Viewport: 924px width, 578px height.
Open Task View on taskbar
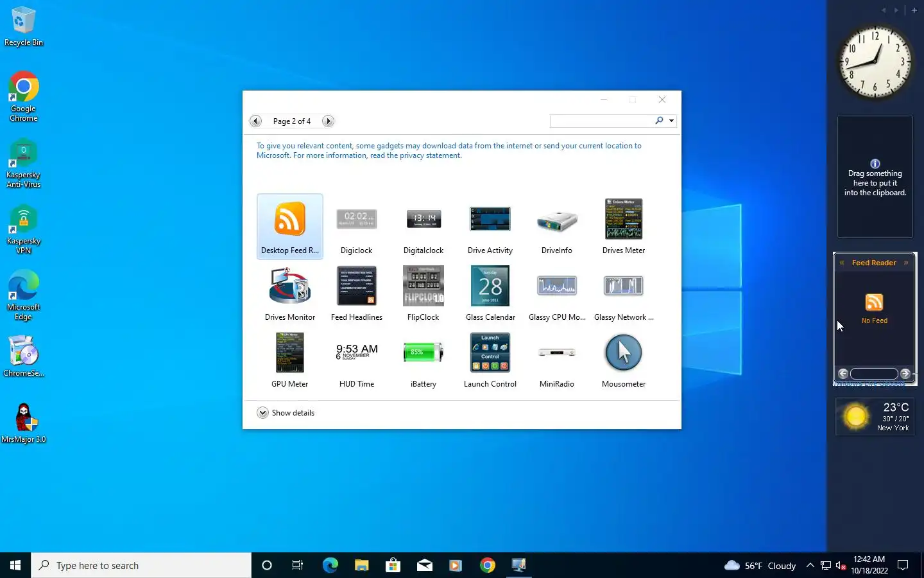[x=298, y=565]
